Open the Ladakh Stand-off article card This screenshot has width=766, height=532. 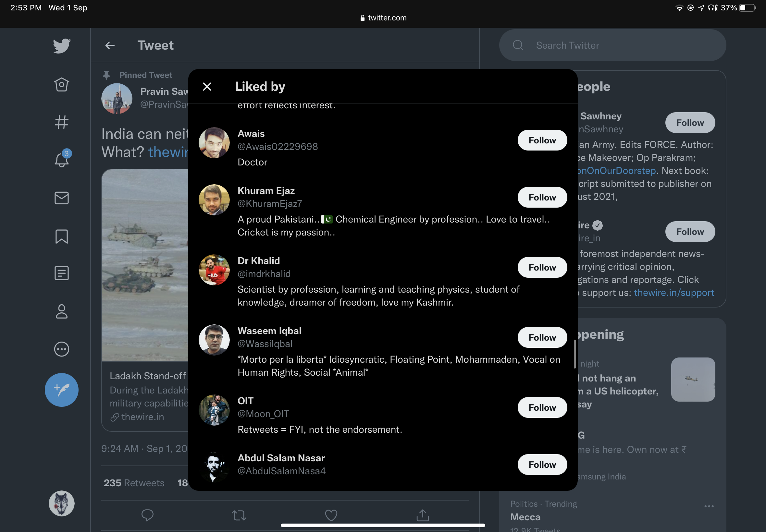(x=145, y=396)
